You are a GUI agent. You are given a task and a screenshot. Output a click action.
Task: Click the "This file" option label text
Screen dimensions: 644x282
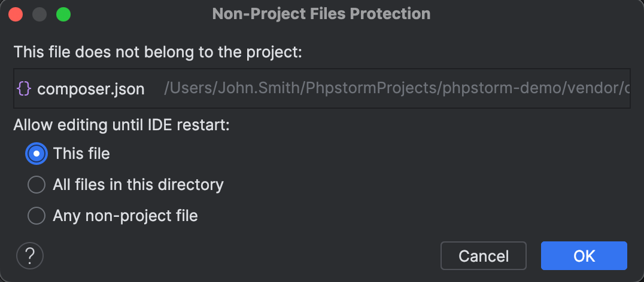pyautogui.click(x=81, y=154)
